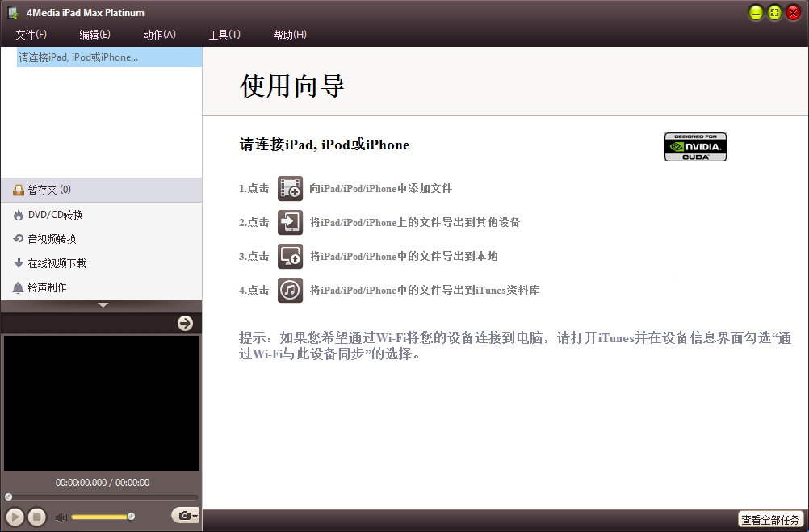Click the stop playback button
Image resolution: width=809 pixels, height=532 pixels.
point(36,517)
